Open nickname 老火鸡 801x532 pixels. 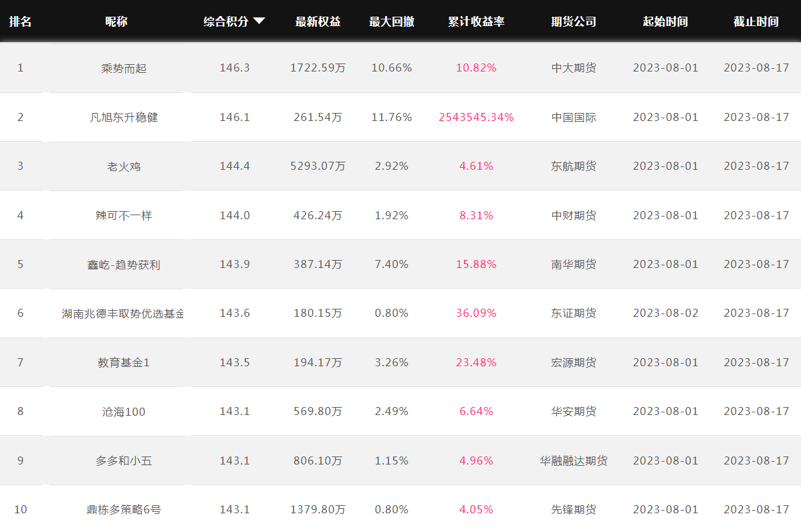click(x=124, y=166)
